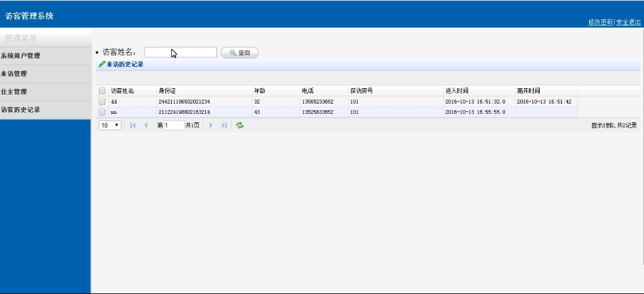The width and height of the screenshot is (644, 294).
Task: Click the 查询 search button
Action: tap(239, 52)
